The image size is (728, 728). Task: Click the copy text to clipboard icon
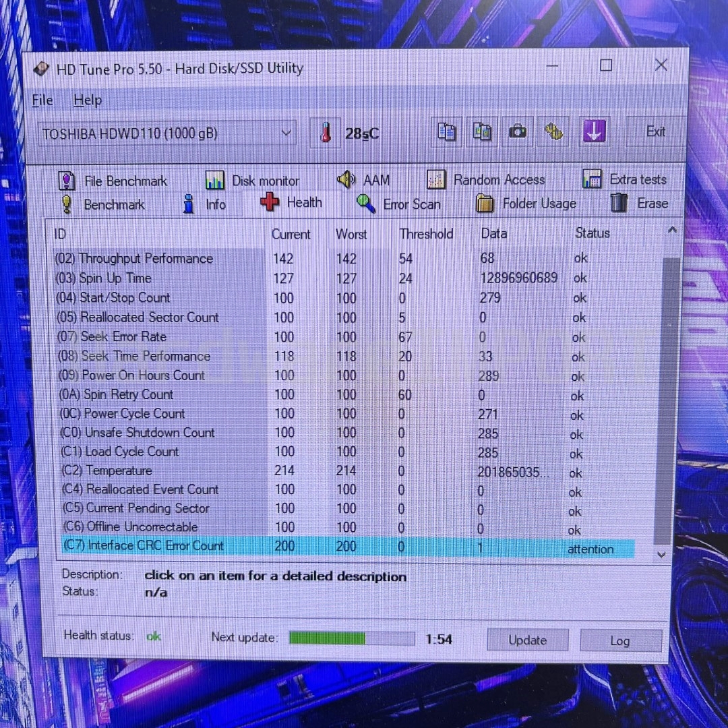(447, 131)
